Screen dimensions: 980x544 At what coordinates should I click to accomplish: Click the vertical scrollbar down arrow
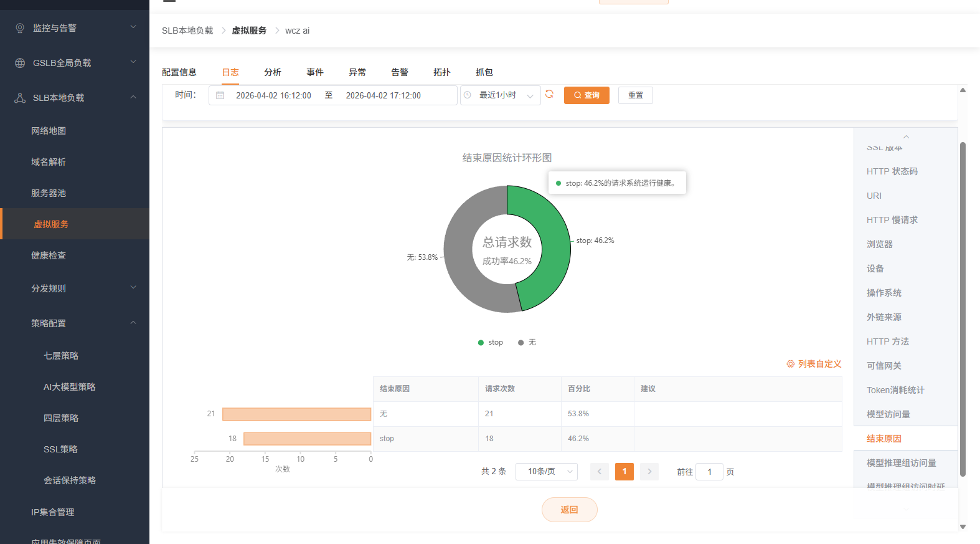pos(963,527)
